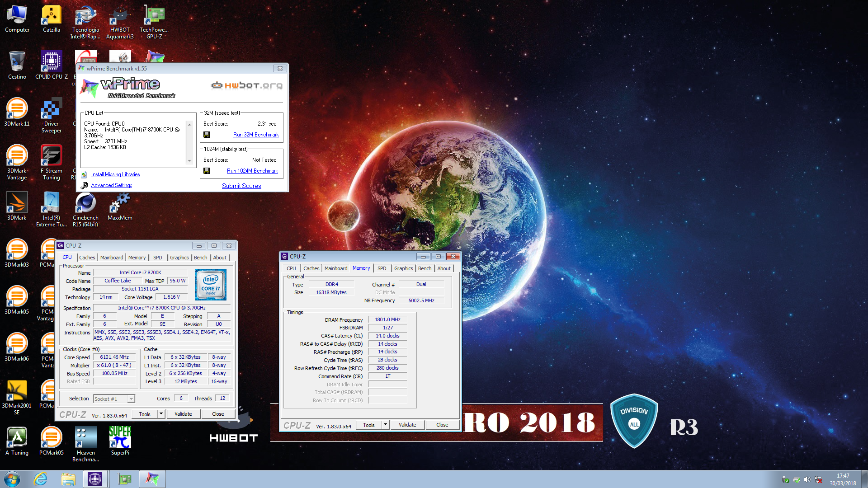This screenshot has width=868, height=488.
Task: Launch 3DMark2001 SE shortcut
Action: click(17, 398)
